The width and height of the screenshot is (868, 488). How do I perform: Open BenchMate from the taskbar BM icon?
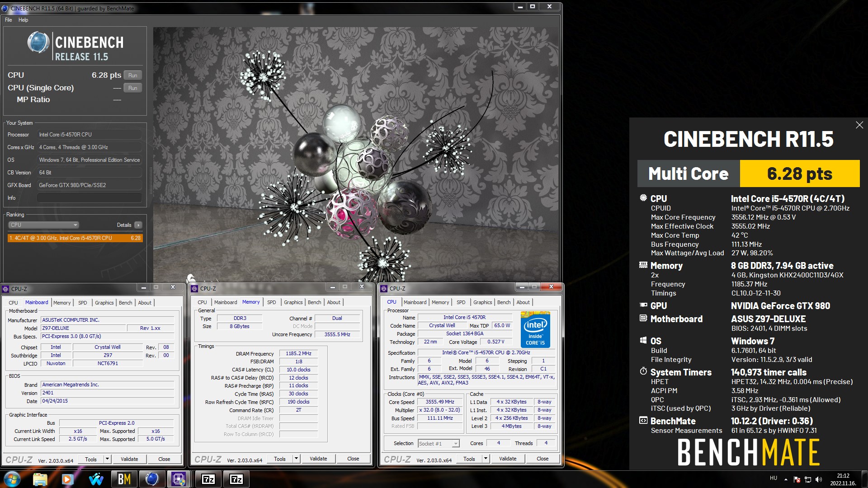click(124, 479)
